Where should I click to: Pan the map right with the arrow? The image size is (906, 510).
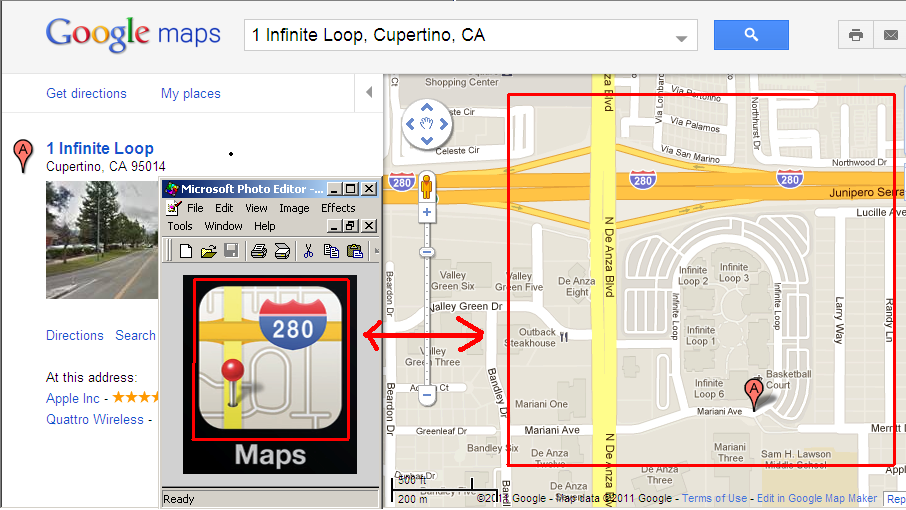pyautogui.click(x=444, y=124)
